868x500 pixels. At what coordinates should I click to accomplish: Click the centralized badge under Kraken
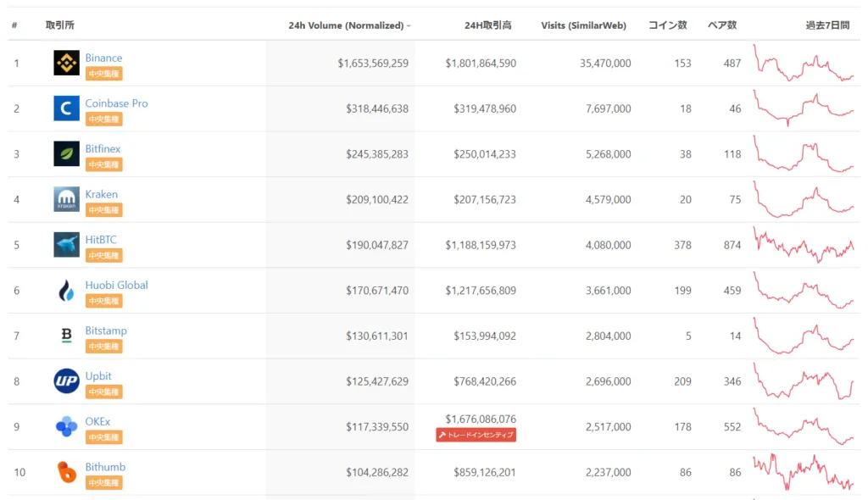coord(104,210)
